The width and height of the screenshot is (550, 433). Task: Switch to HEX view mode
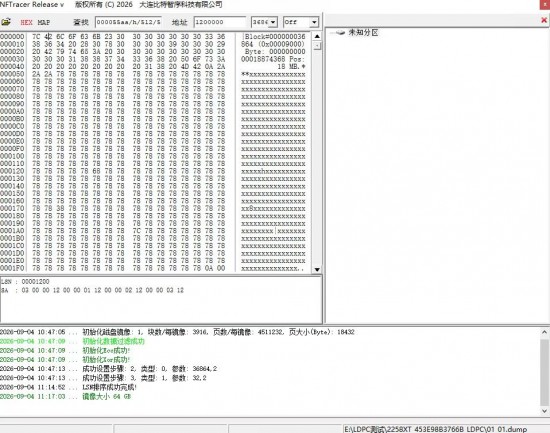[26, 22]
